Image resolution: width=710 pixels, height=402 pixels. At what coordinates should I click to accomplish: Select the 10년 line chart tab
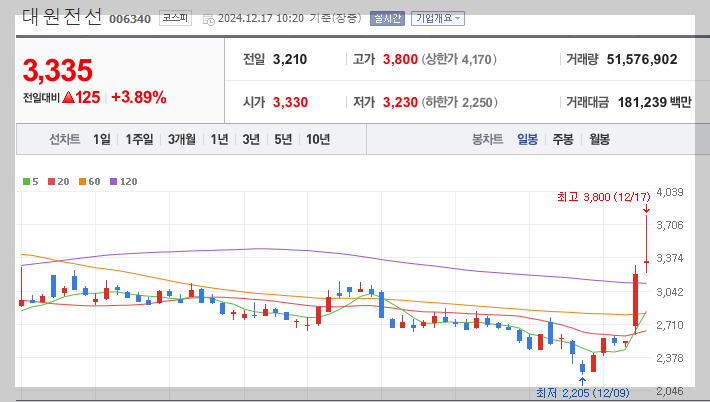click(318, 139)
